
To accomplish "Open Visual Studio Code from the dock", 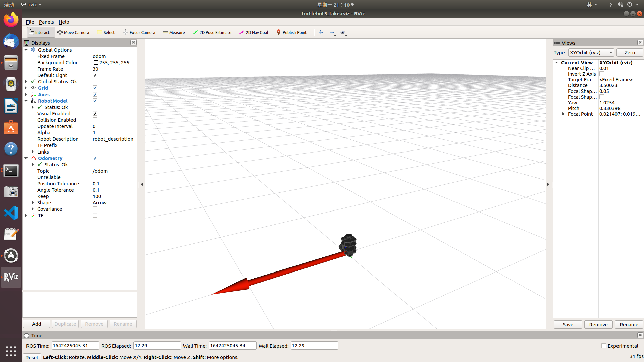I will click(11, 213).
